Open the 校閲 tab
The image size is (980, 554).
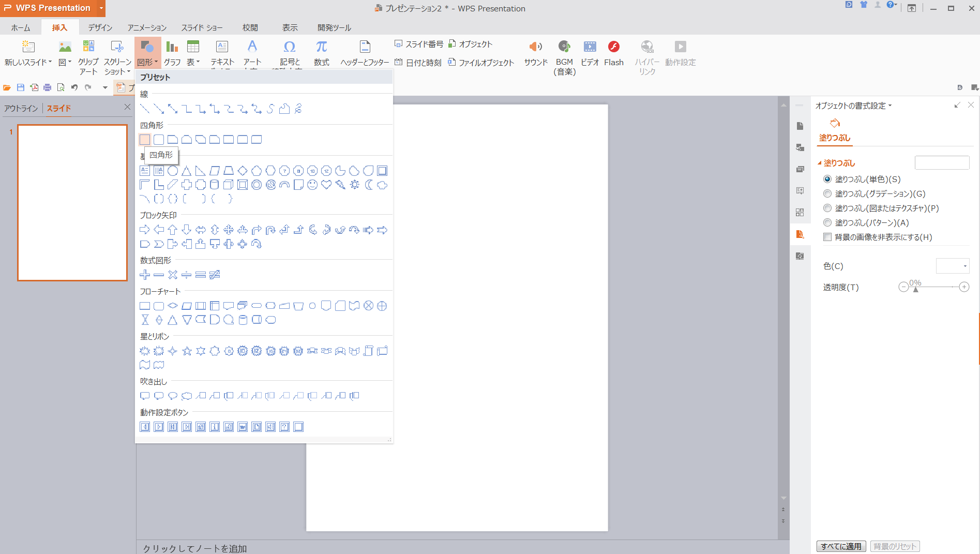250,27
